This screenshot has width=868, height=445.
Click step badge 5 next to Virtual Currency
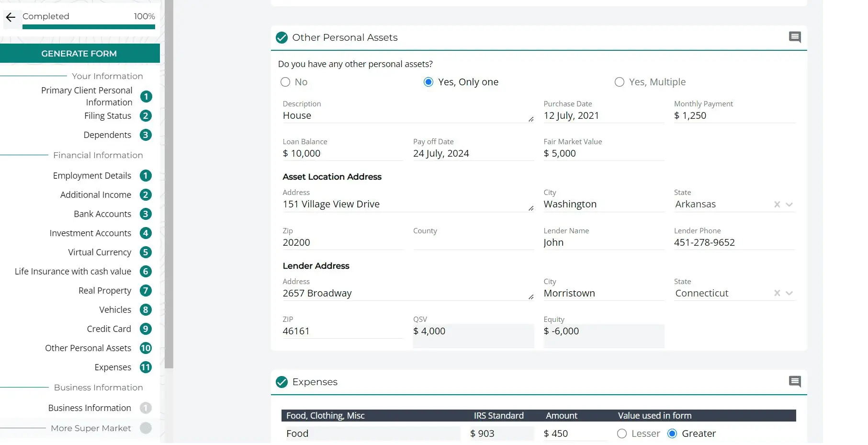pyautogui.click(x=146, y=252)
